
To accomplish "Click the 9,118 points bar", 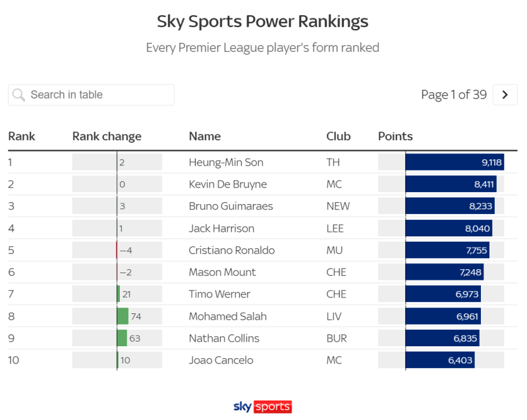I will point(455,162).
